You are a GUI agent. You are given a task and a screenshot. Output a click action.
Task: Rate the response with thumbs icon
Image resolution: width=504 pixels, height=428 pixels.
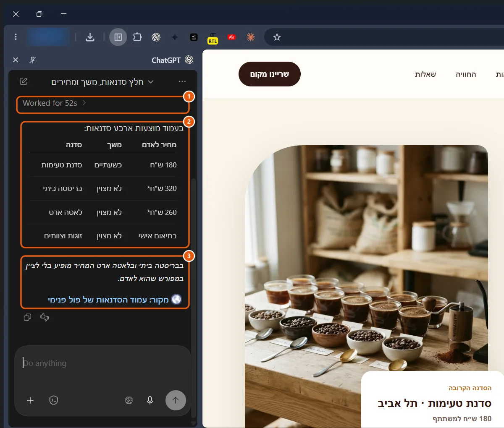tap(45, 317)
